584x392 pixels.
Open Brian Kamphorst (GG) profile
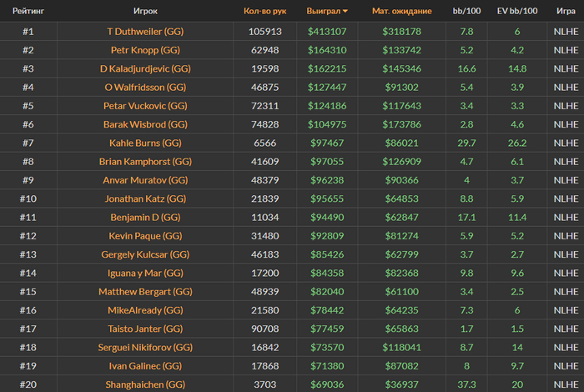tap(145, 162)
